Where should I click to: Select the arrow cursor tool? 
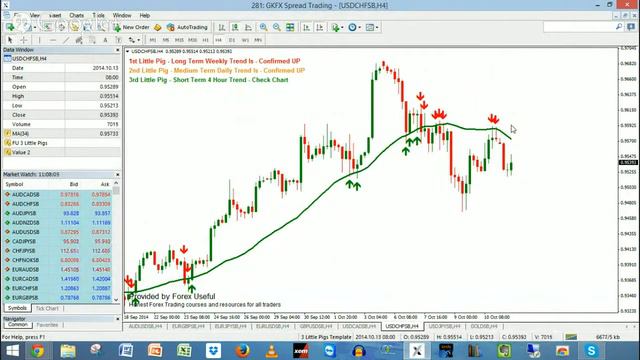(10, 40)
